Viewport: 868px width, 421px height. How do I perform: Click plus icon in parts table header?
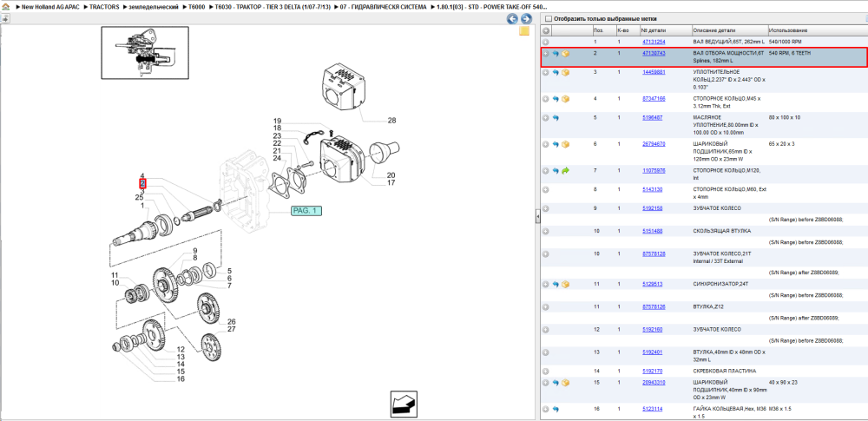tap(546, 30)
